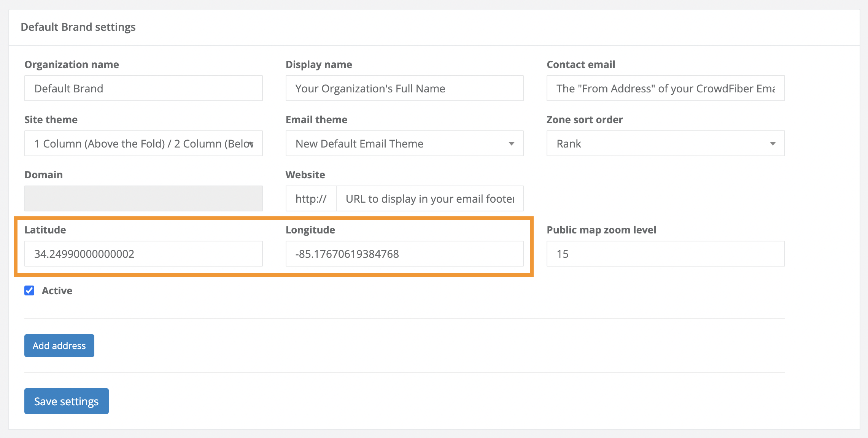Click the Active label text

pyautogui.click(x=57, y=290)
